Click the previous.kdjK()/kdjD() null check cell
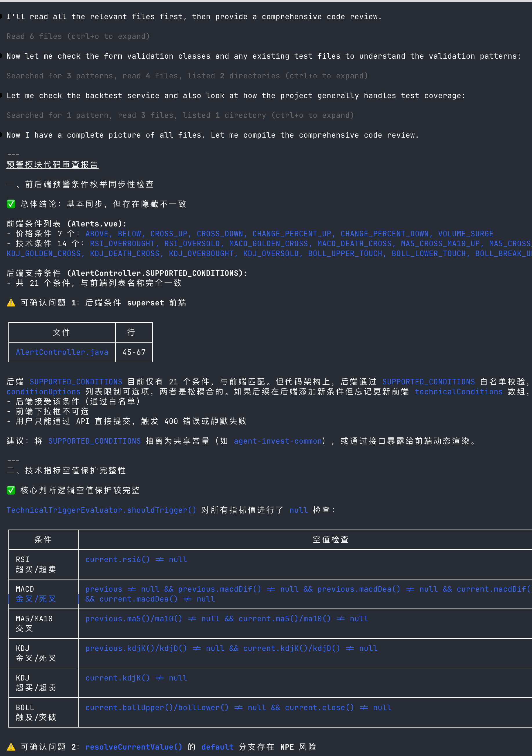The image size is (532, 756). [231, 648]
